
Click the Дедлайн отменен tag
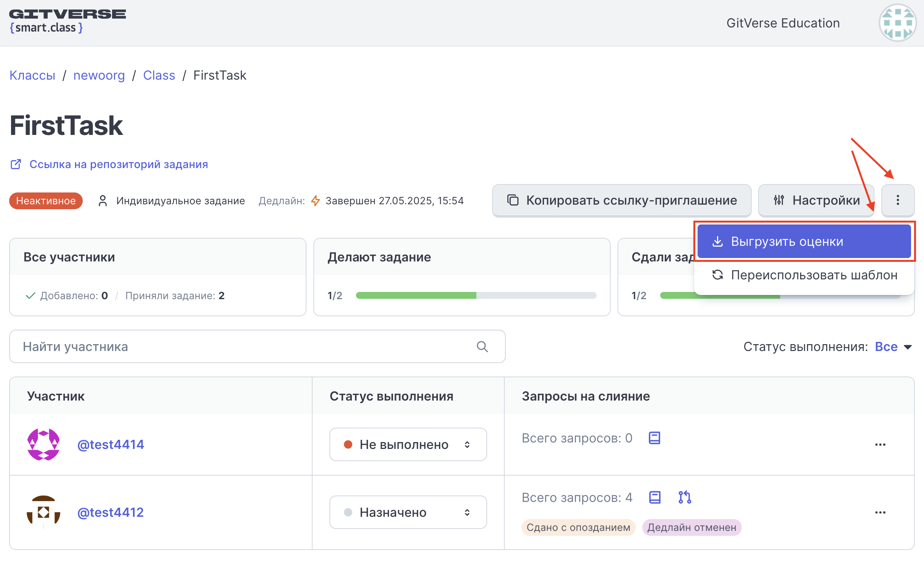coord(692,527)
